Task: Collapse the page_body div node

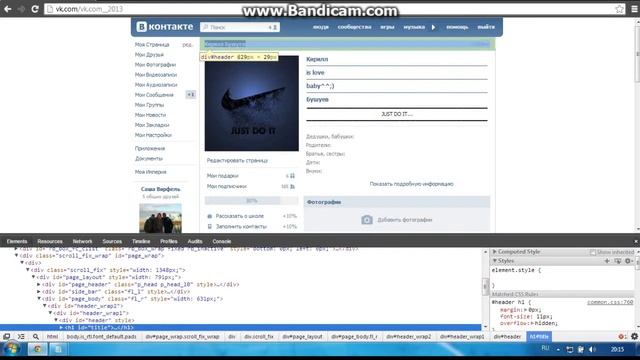Action: click(39, 299)
